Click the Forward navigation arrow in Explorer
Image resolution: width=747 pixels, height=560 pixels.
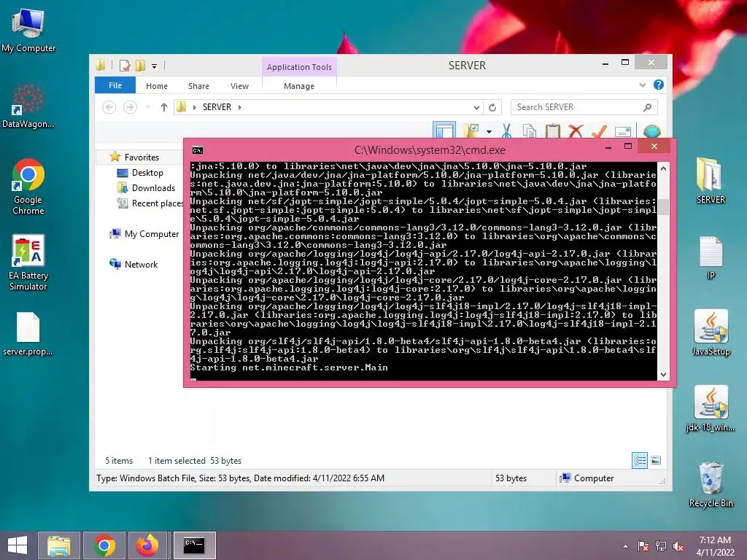click(x=130, y=107)
